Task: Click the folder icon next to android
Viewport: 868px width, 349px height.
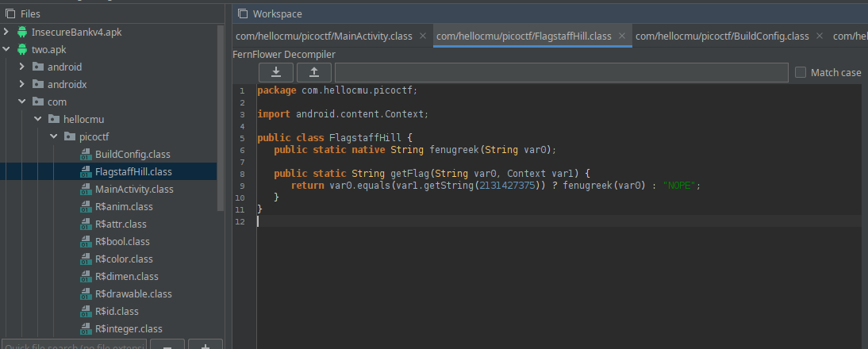Action: (37, 67)
